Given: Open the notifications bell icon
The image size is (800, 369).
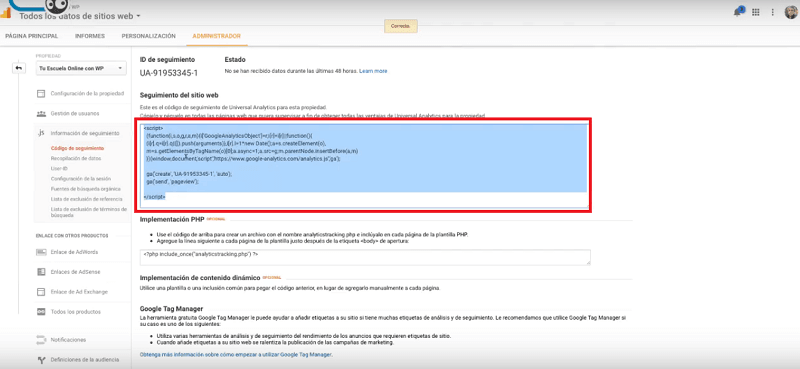Looking at the screenshot, I should click(738, 12).
